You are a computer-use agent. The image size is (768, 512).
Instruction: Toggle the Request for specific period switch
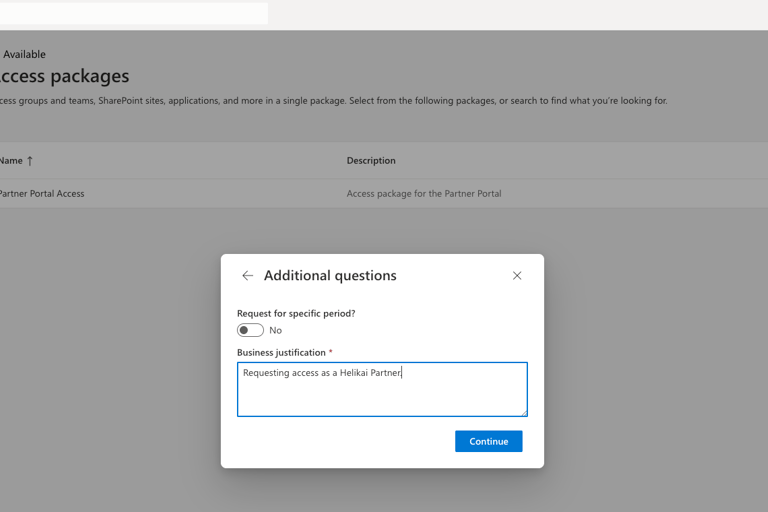(x=250, y=330)
